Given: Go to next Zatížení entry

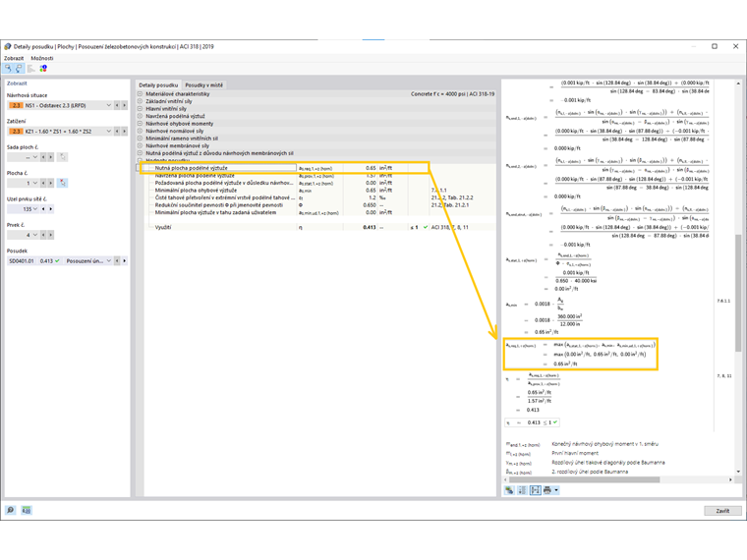Looking at the screenshot, I should coord(125,131).
